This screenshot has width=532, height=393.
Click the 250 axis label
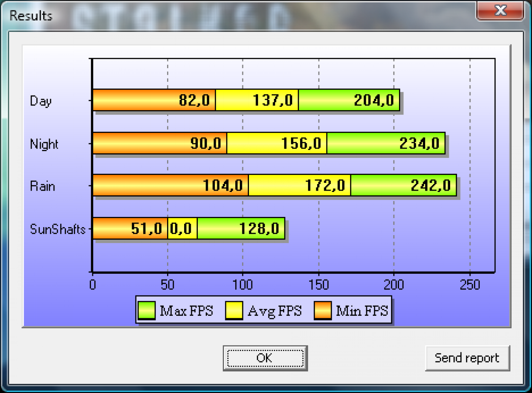pyautogui.click(x=470, y=285)
